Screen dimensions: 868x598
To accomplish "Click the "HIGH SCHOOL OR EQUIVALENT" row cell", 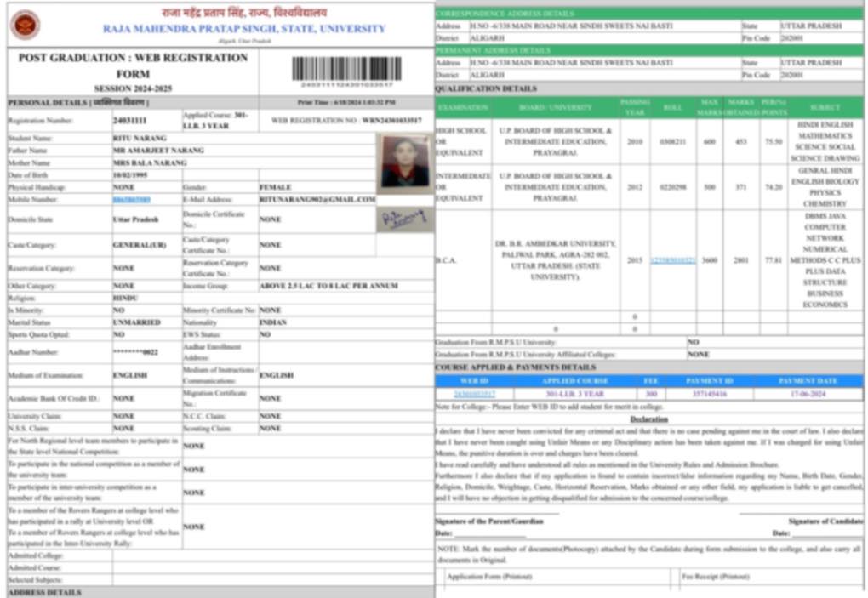I will tap(461, 141).
